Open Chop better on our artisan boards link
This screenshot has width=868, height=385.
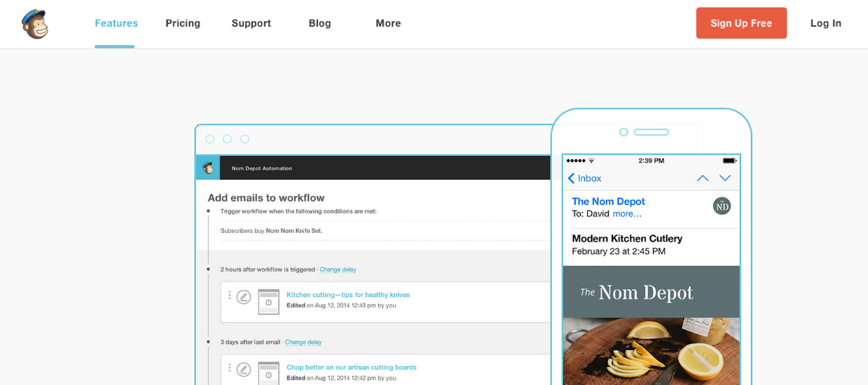[352, 367]
